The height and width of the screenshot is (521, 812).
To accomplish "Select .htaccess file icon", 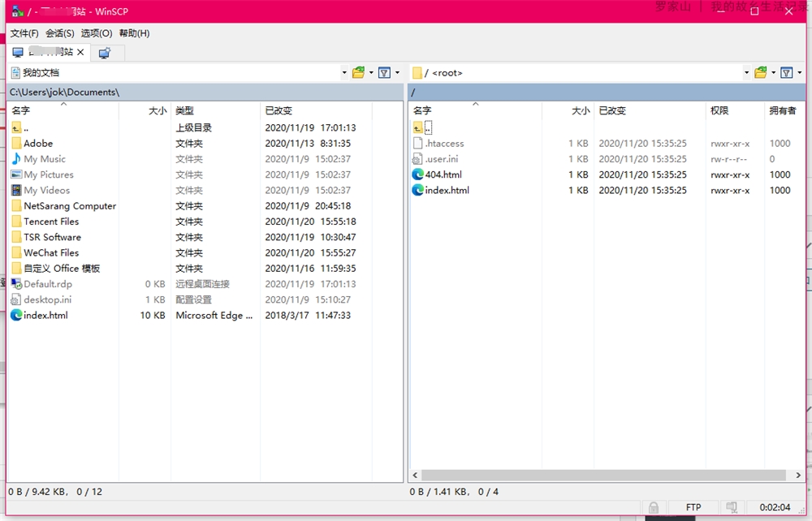I will click(x=418, y=144).
